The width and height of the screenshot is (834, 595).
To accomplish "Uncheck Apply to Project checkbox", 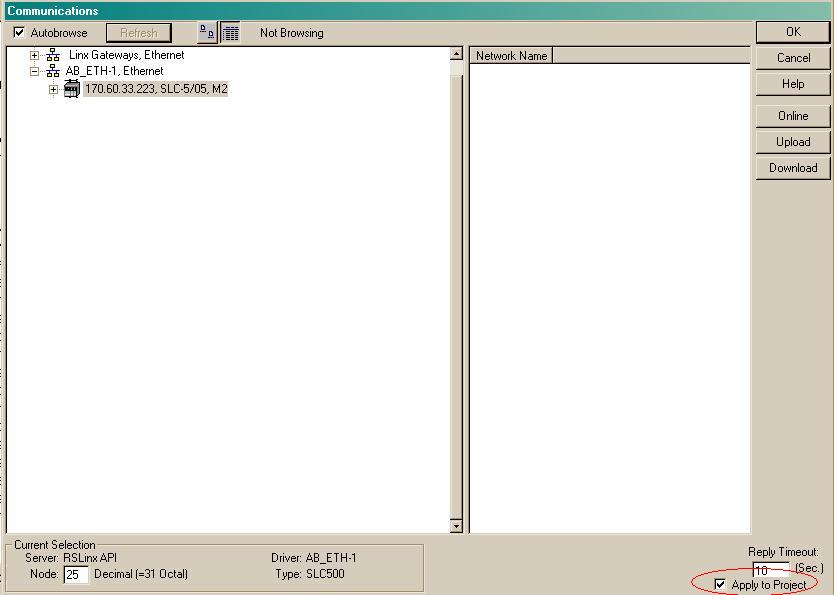I will [720, 584].
